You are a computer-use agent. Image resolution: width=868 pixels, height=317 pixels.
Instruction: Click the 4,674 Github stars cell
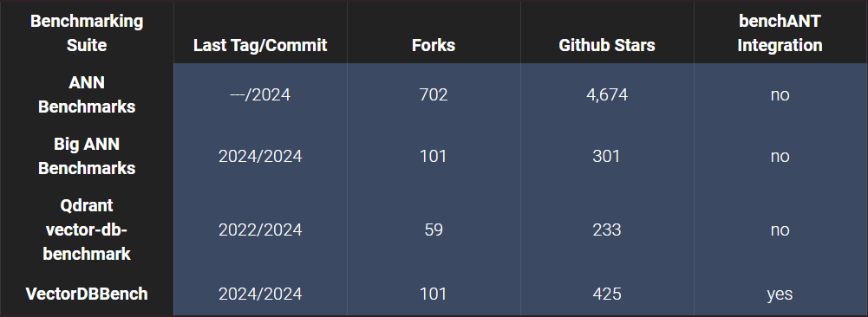click(x=607, y=95)
